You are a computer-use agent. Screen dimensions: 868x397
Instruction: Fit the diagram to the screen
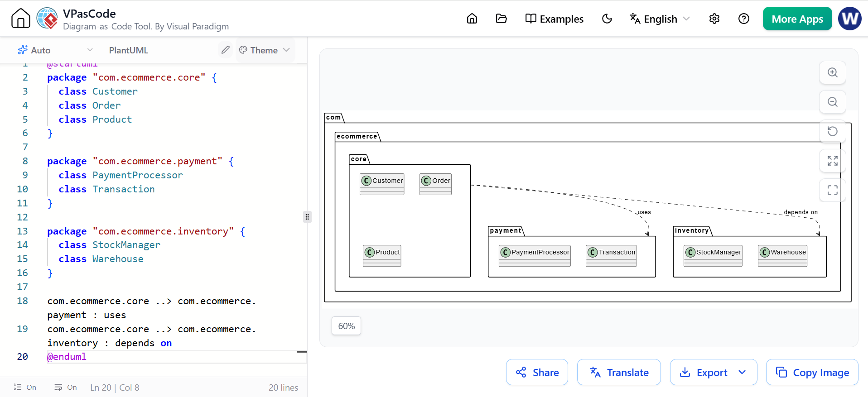click(x=833, y=161)
